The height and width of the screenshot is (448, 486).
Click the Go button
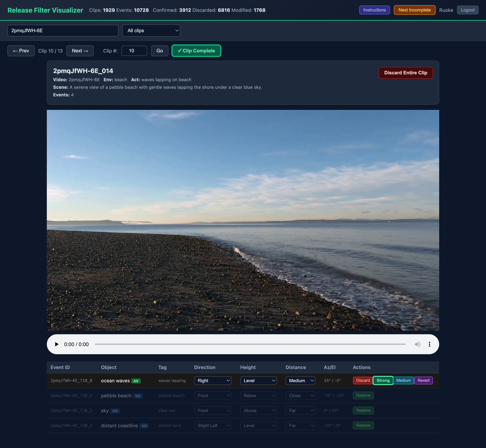click(x=160, y=51)
